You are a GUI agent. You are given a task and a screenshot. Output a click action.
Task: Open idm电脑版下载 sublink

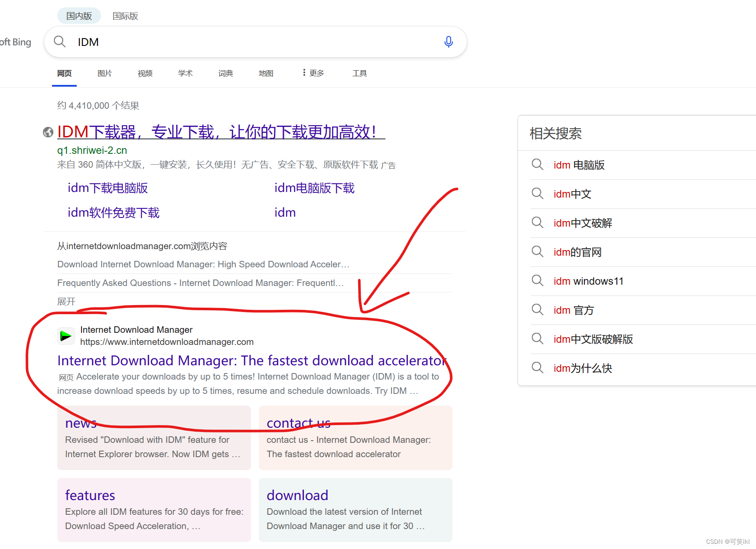click(x=314, y=188)
